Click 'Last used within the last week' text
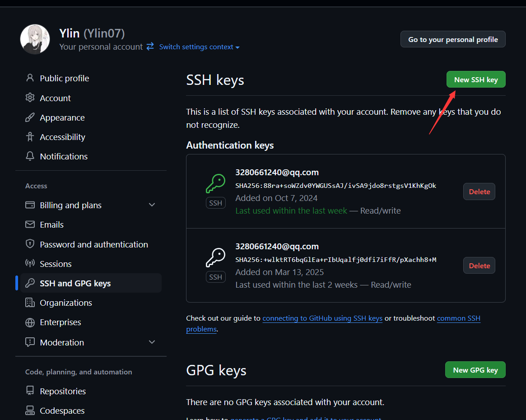This screenshot has height=420, width=526. tap(291, 210)
